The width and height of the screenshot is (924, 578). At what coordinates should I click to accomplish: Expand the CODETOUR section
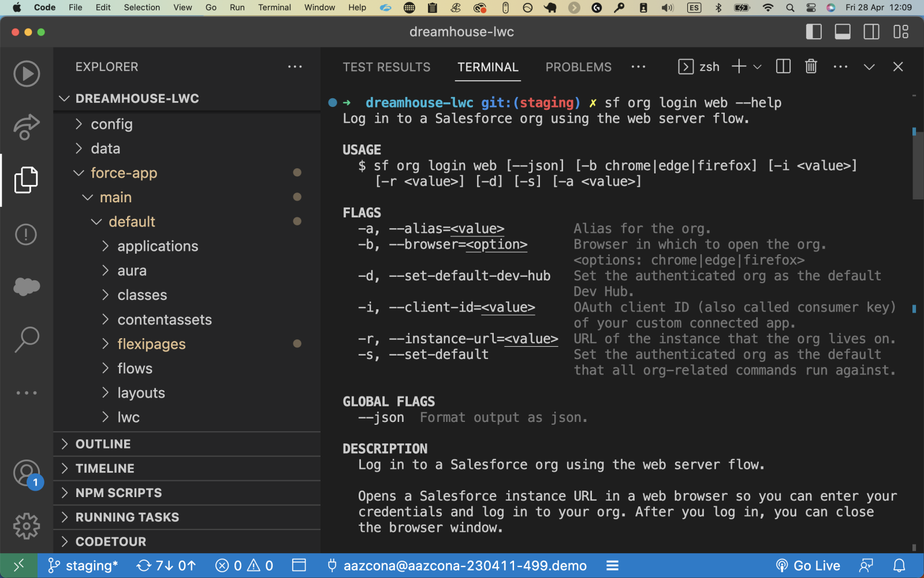tap(187, 542)
